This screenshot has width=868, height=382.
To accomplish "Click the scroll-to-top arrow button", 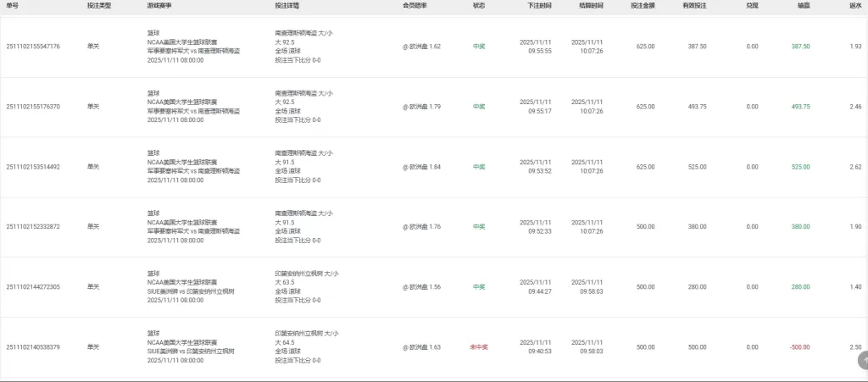I will pos(862,360).
